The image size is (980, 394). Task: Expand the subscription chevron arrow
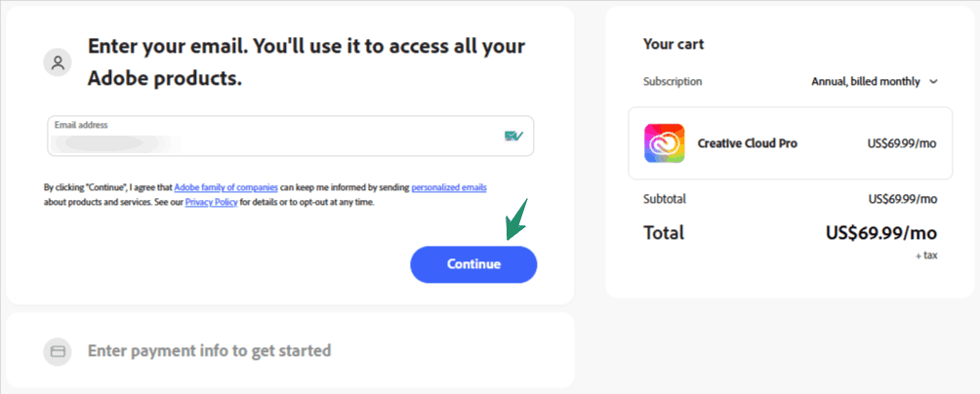pos(934,82)
